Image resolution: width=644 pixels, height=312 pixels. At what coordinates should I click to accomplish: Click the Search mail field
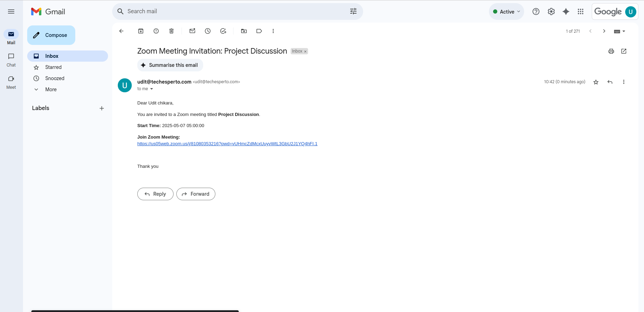[x=237, y=11]
